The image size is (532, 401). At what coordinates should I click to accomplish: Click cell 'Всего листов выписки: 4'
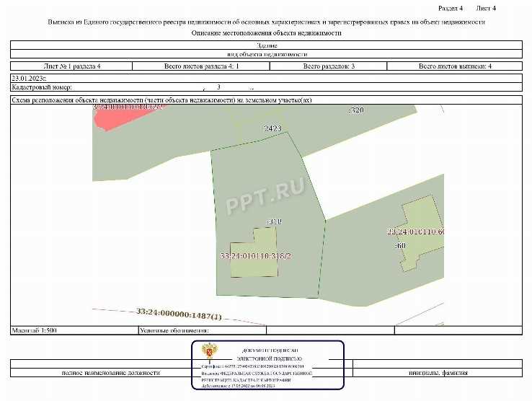pyautogui.click(x=455, y=66)
